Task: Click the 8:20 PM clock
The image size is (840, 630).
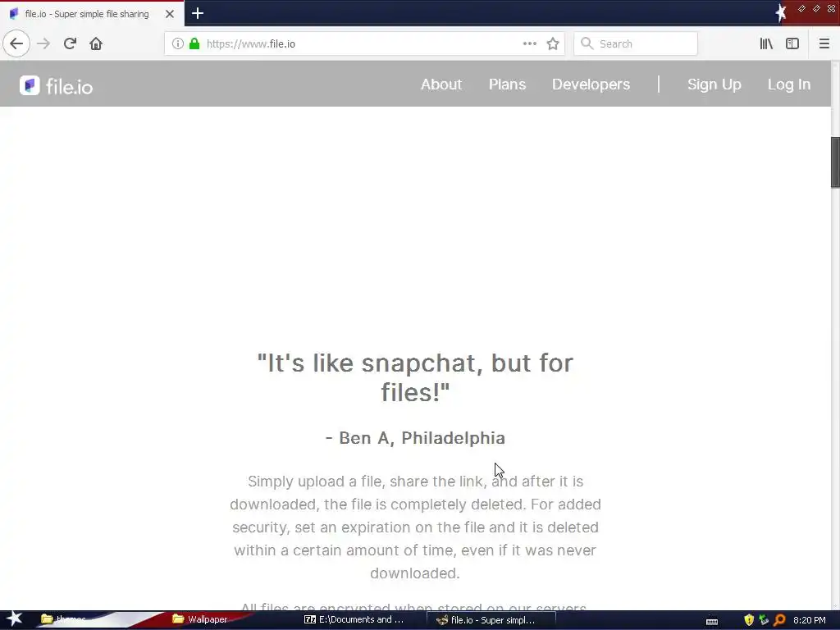Action: pos(809,620)
